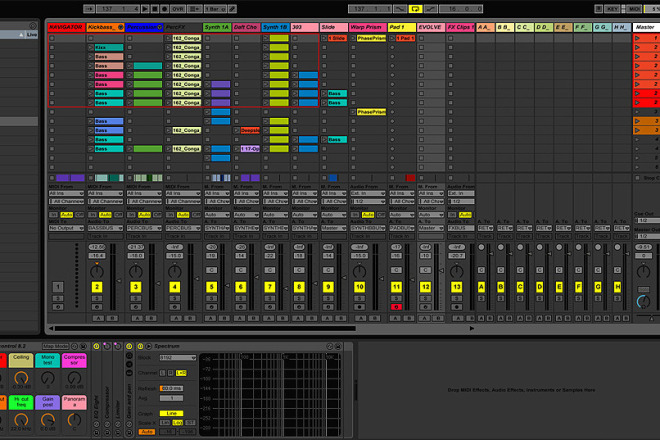Image resolution: width=660 pixels, height=440 pixels.
Task: Click the Map Mode button
Action: [56, 346]
